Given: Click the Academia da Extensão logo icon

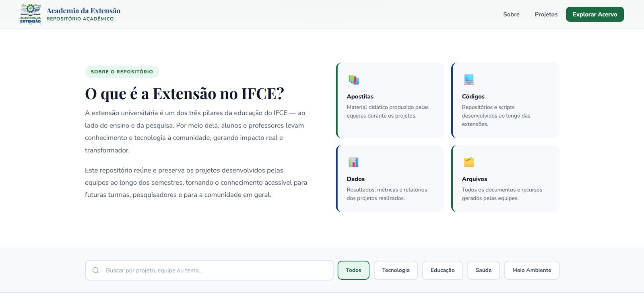Looking at the screenshot, I should [31, 14].
